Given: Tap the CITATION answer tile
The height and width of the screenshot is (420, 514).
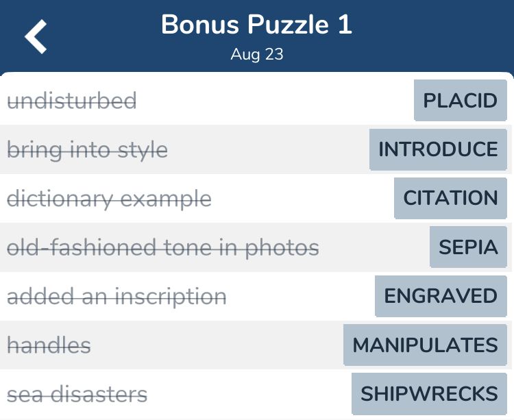Looking at the screenshot, I should click(x=450, y=198).
